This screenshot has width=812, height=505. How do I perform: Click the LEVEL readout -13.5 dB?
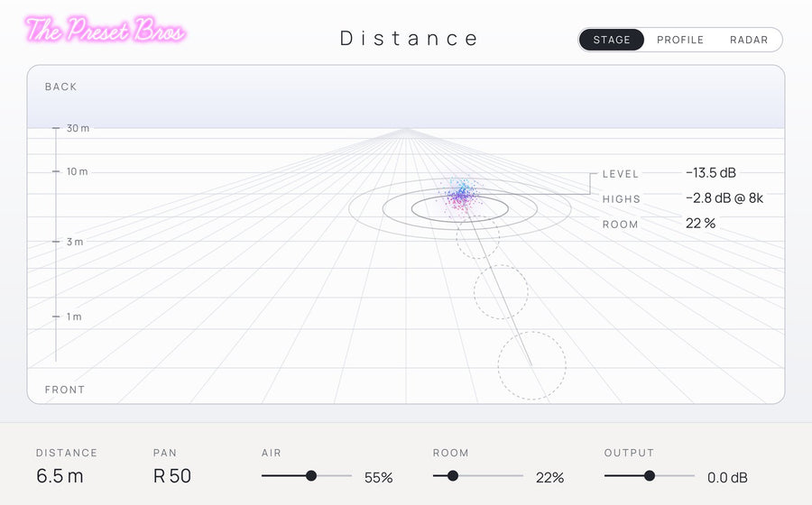tap(711, 173)
